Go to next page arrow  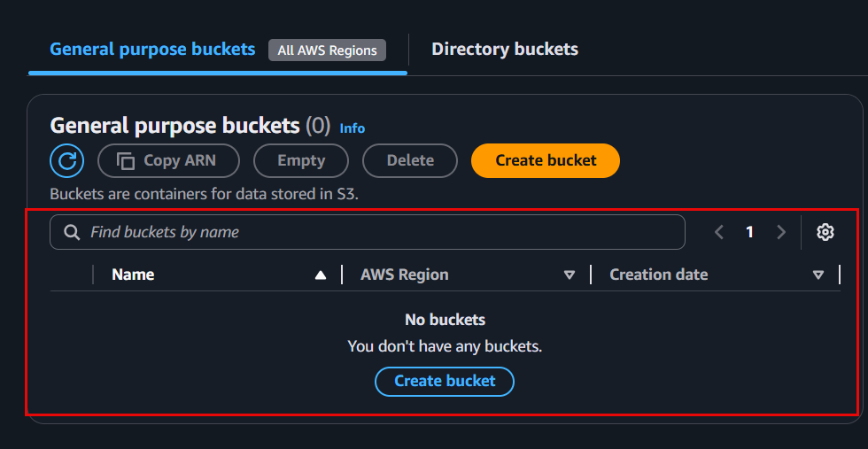pos(781,232)
